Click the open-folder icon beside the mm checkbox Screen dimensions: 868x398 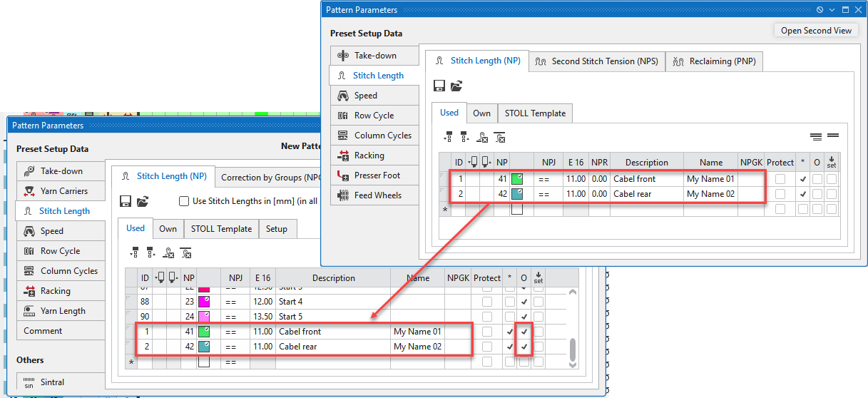[143, 201]
